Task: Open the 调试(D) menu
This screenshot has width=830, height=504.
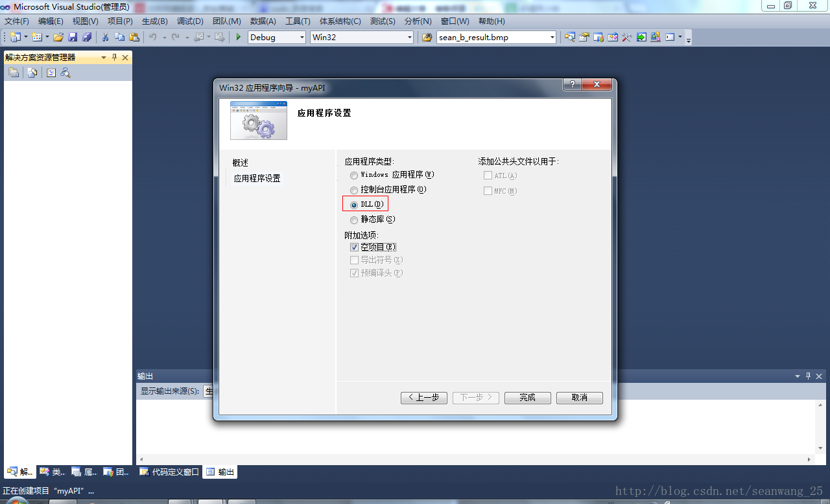Action: pyautogui.click(x=190, y=21)
